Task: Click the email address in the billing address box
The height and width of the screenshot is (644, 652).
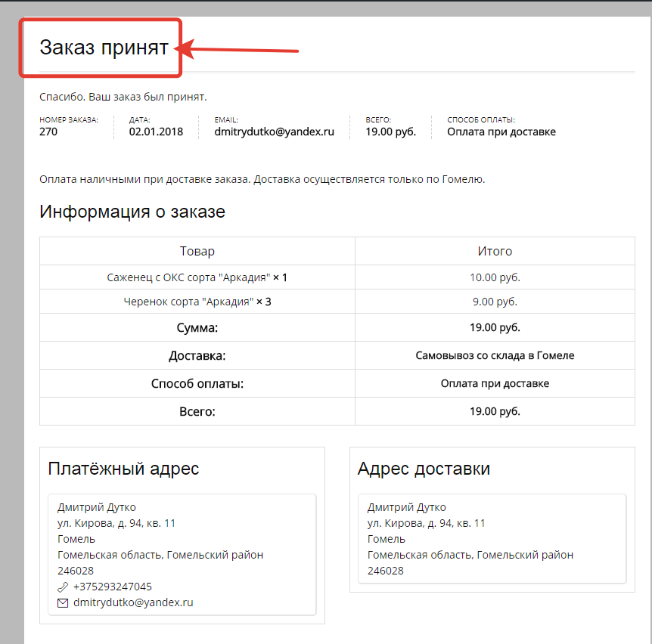Action: click(x=133, y=602)
